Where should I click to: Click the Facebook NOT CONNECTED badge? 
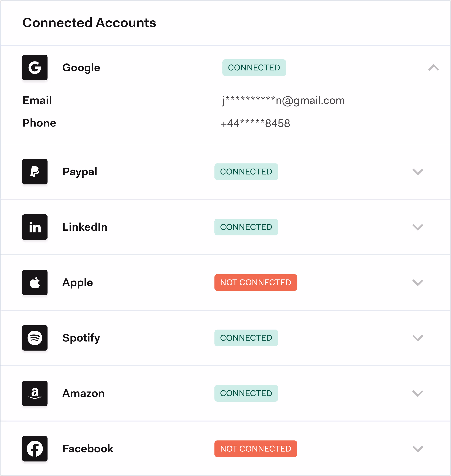click(255, 449)
